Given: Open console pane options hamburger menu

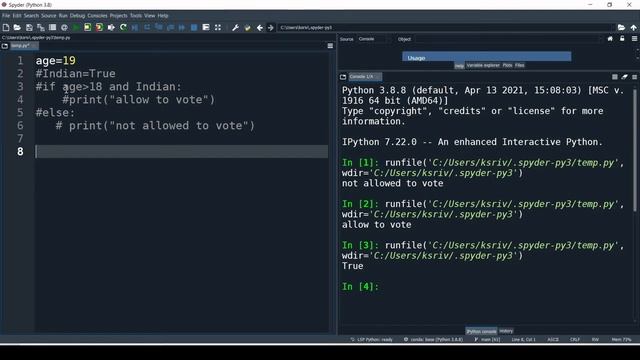Looking at the screenshot, I should pyautogui.click(x=634, y=77).
